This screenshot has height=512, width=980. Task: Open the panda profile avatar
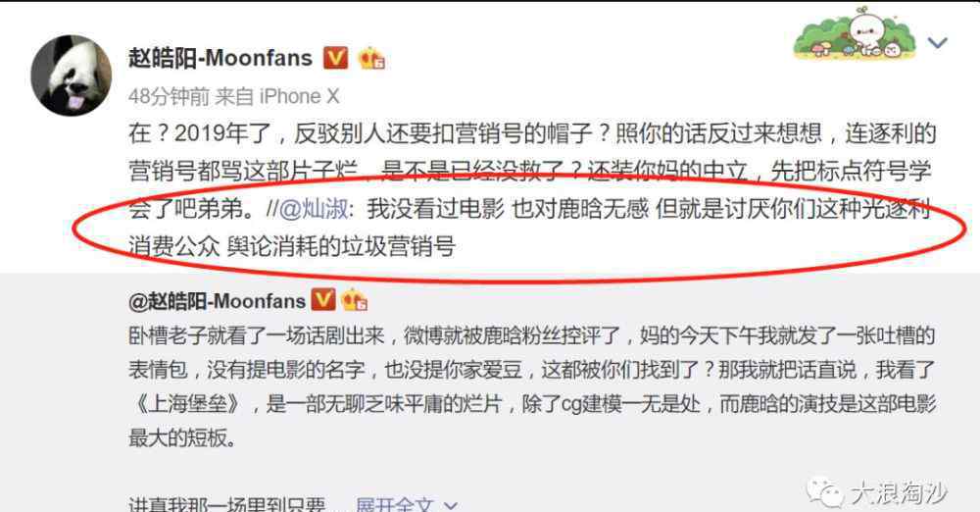point(72,76)
